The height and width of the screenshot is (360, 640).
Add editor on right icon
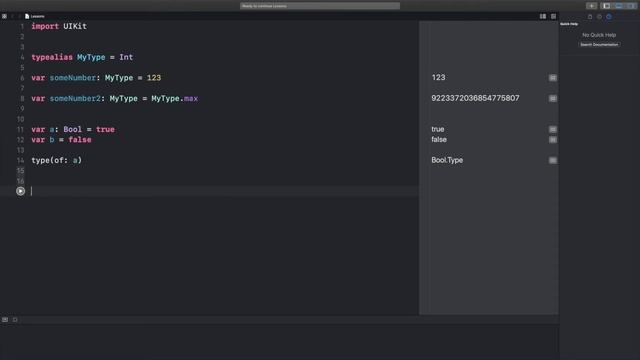coord(553,16)
